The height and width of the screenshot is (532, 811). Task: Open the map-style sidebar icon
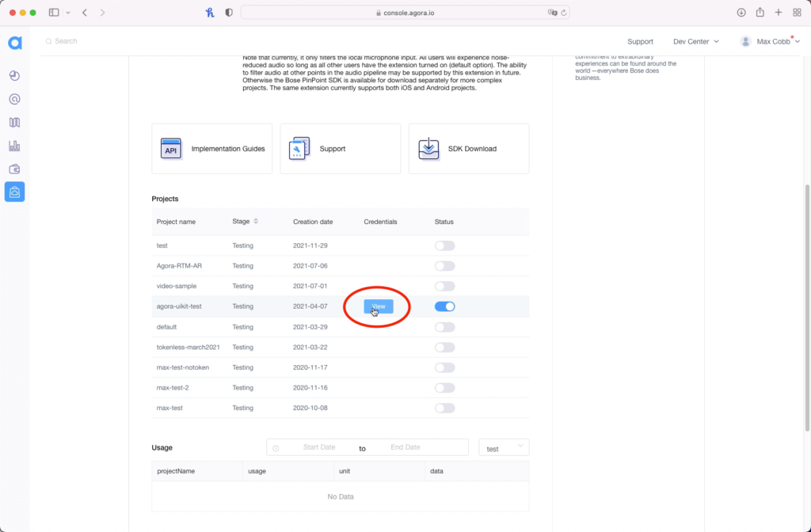click(x=14, y=123)
